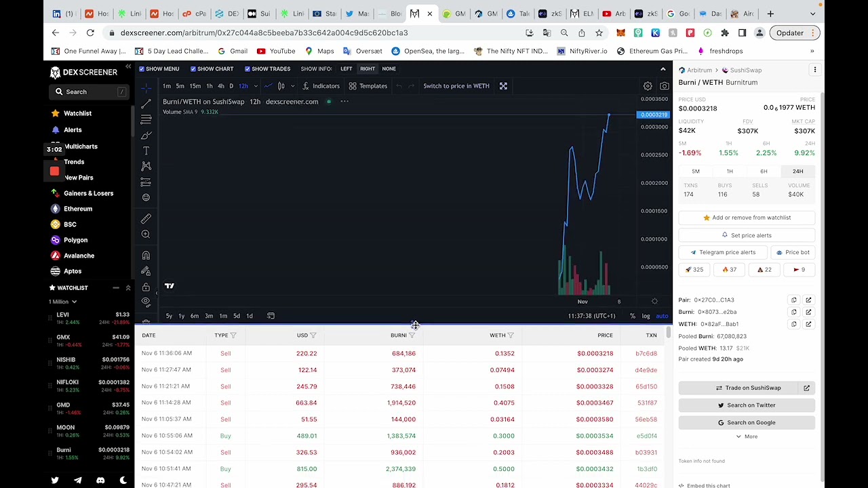
Task: Click Trade on SushiSwap button
Action: click(739, 388)
